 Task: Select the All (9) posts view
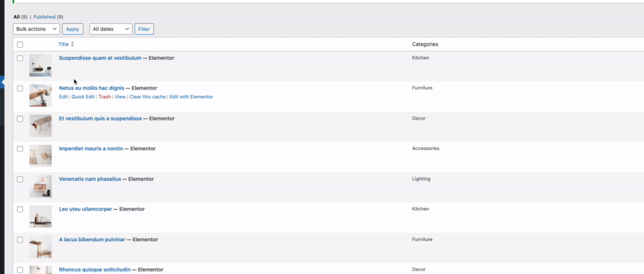click(x=21, y=17)
